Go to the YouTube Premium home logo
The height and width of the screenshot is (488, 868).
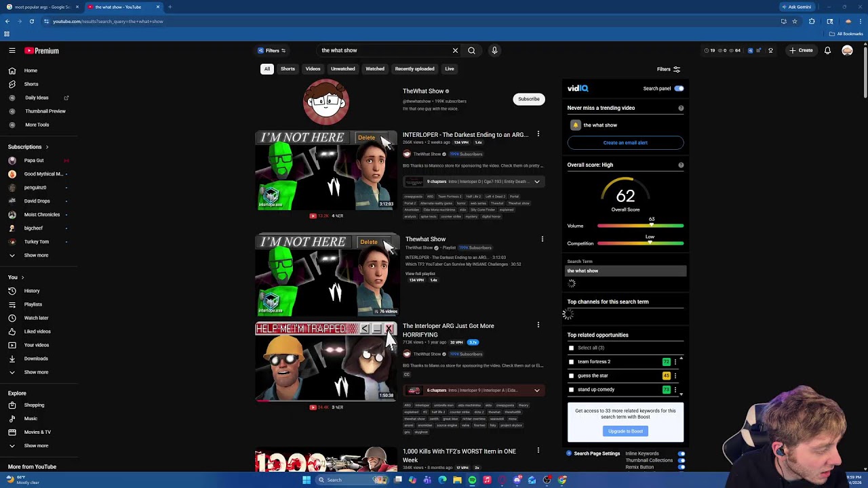pyautogui.click(x=42, y=51)
